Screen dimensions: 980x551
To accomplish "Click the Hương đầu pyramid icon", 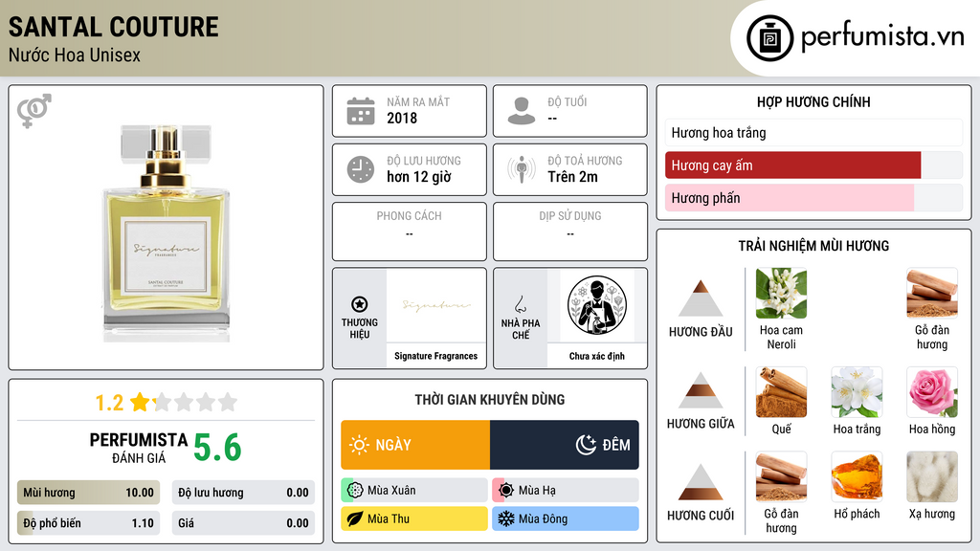I will pyautogui.click(x=701, y=298).
